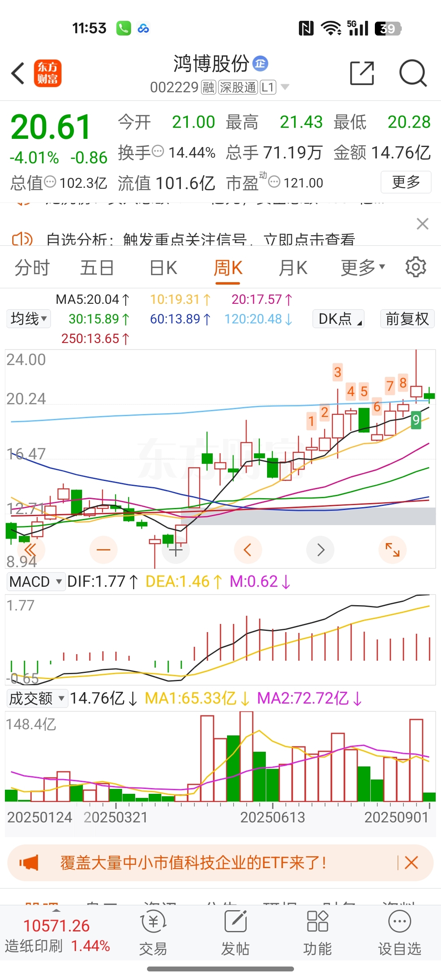Open the search magnifier icon
This screenshot has width=441, height=980.
click(x=413, y=73)
